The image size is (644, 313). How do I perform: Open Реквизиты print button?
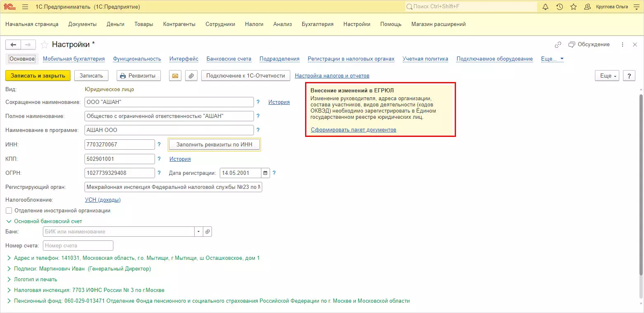pos(139,75)
